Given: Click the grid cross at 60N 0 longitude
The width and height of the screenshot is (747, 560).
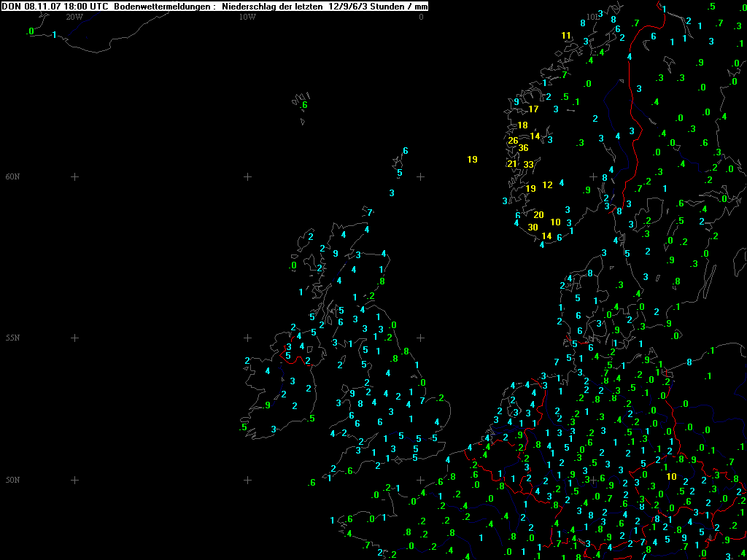Looking at the screenshot, I should pos(420,176).
